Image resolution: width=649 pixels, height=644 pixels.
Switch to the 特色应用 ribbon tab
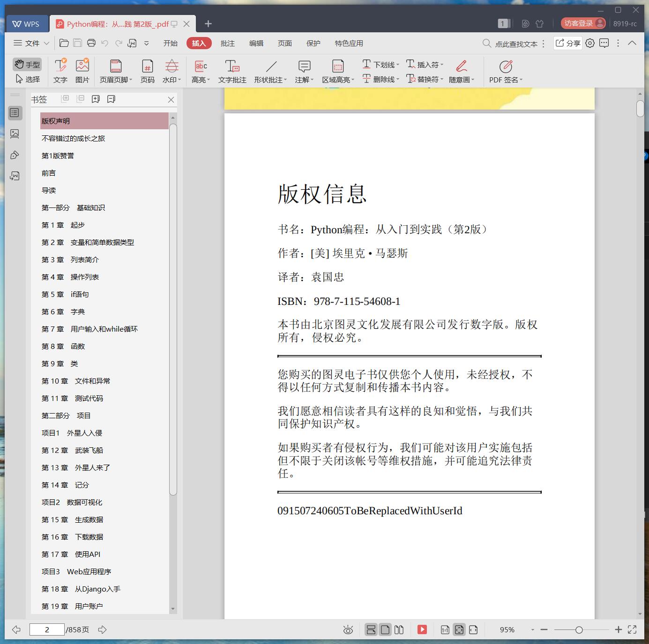pyautogui.click(x=349, y=43)
